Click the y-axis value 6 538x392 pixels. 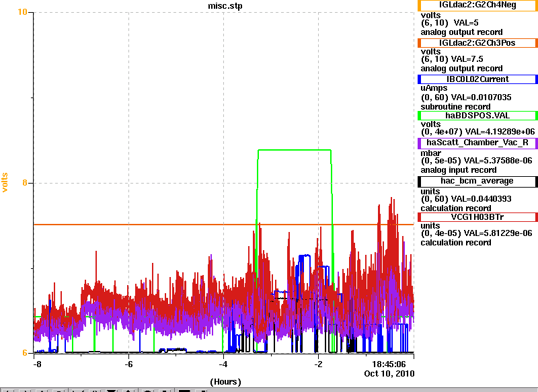tap(25, 353)
